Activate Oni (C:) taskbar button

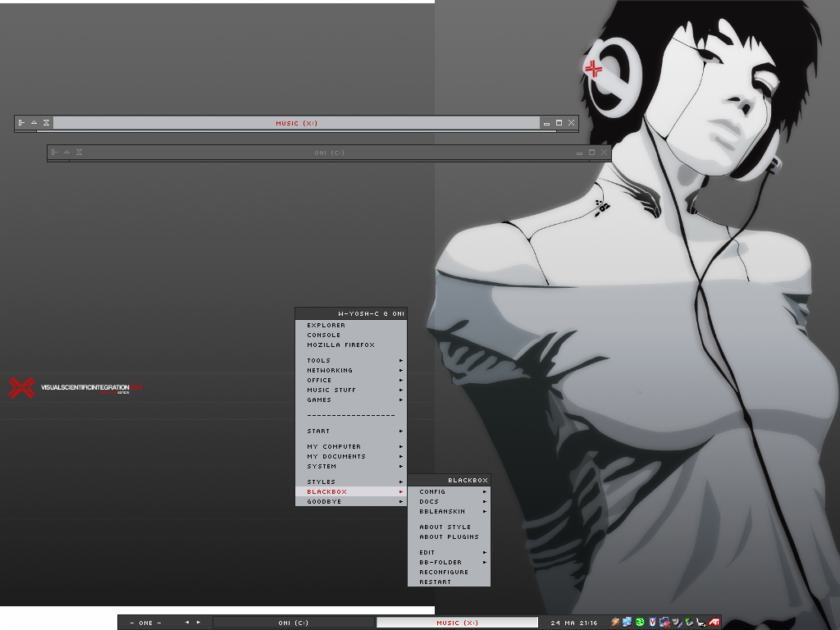pyautogui.click(x=294, y=623)
